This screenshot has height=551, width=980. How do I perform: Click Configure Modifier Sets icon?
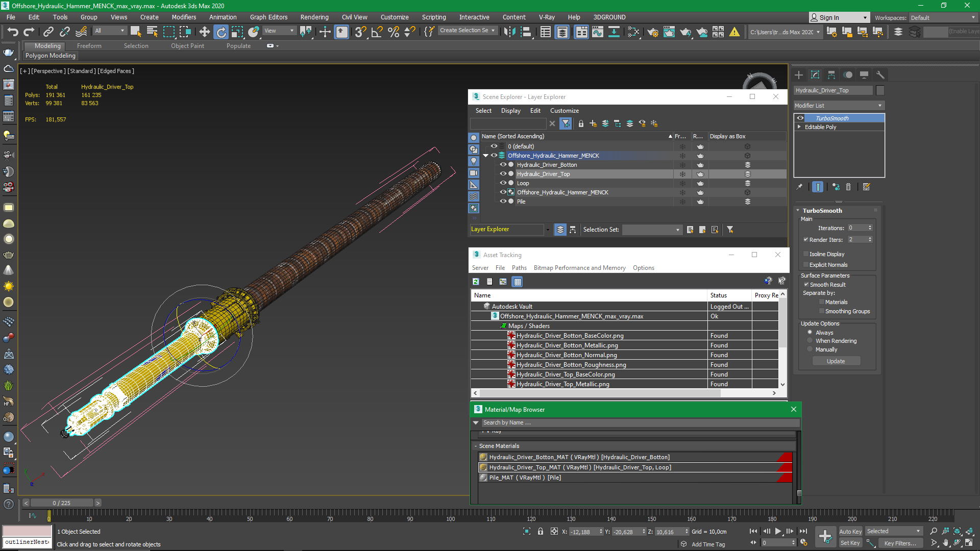[866, 187]
